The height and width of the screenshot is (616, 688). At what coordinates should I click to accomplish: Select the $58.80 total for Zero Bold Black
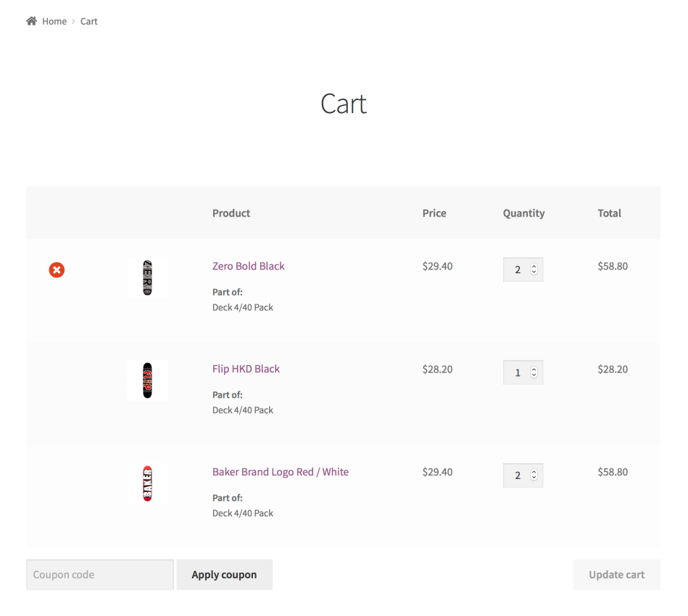coord(613,266)
